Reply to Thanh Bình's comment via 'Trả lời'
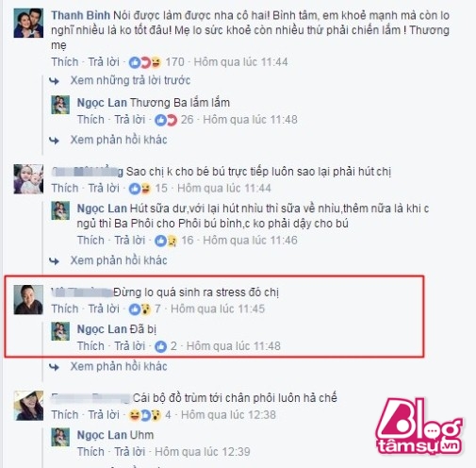The image size is (476, 468). (104, 62)
